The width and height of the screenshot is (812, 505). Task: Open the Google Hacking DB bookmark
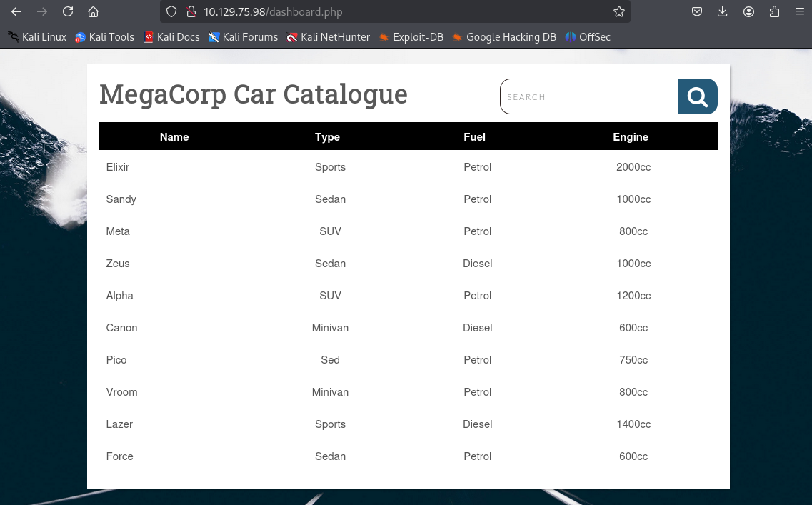[504, 36]
